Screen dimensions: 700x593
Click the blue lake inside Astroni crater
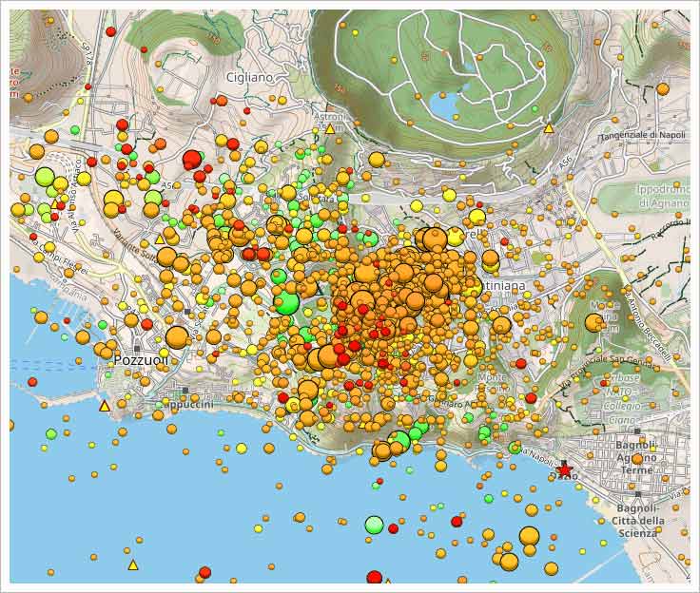[x=447, y=105]
